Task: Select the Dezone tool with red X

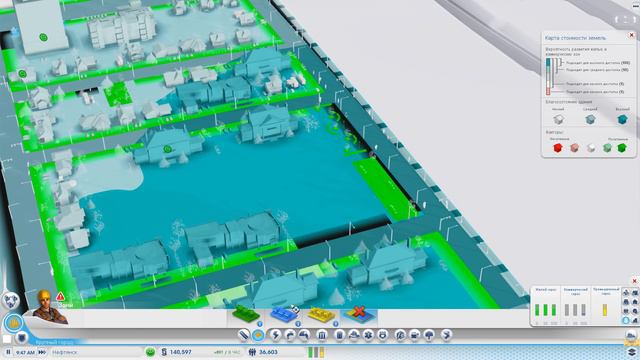Action: 359,315
